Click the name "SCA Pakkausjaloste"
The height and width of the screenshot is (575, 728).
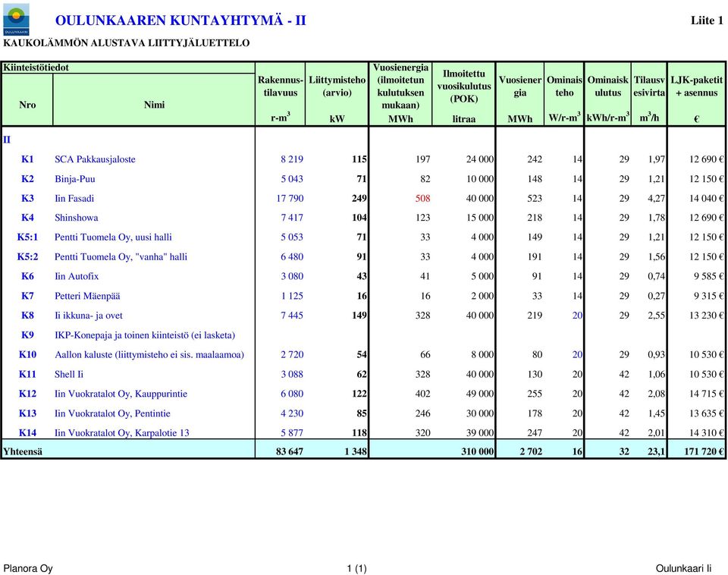click(x=96, y=159)
